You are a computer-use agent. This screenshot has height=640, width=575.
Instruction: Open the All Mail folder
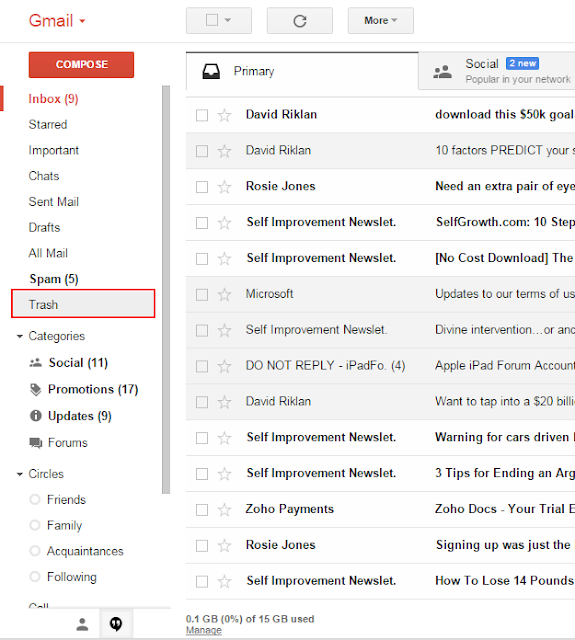48,253
